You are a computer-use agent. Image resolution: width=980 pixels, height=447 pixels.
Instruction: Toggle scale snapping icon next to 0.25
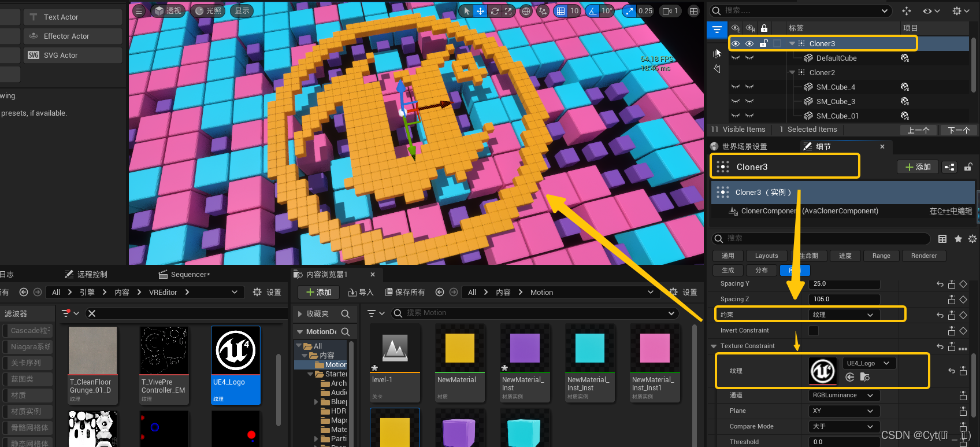point(629,11)
